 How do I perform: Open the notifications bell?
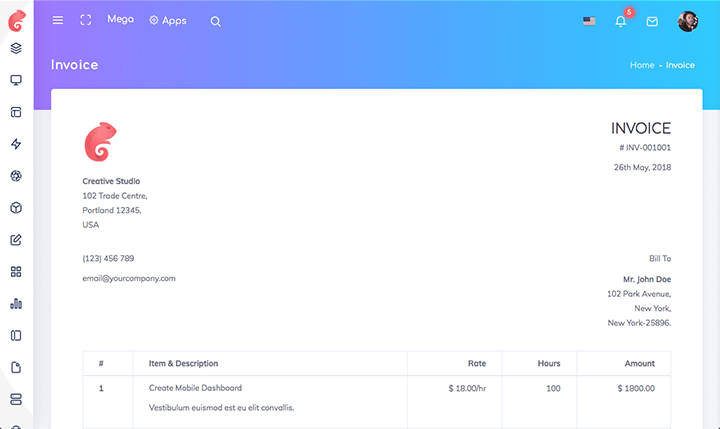[x=621, y=21]
